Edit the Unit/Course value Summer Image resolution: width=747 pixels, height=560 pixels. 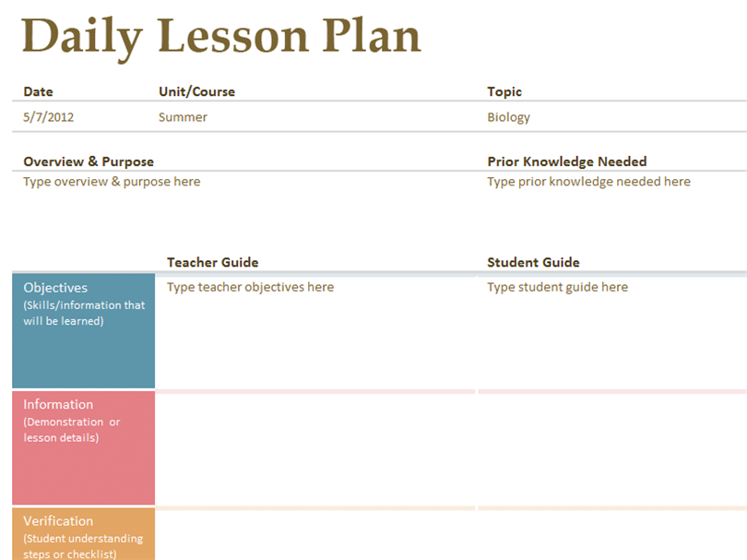click(183, 117)
